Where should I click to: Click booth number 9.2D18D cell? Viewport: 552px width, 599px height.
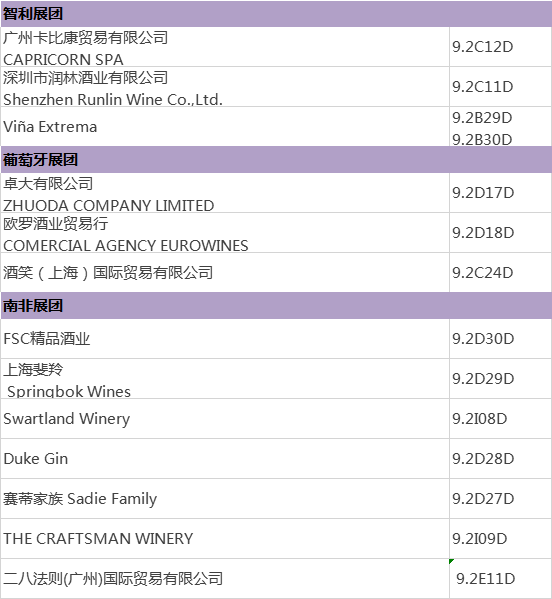click(x=500, y=233)
